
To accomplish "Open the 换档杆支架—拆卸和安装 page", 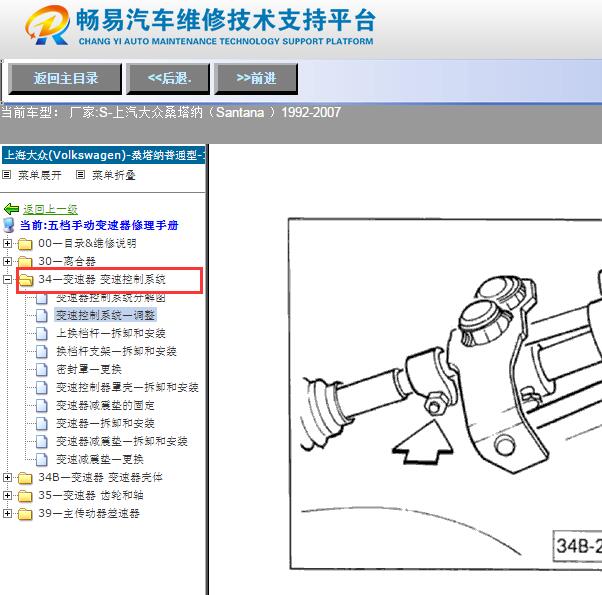I will (116, 351).
